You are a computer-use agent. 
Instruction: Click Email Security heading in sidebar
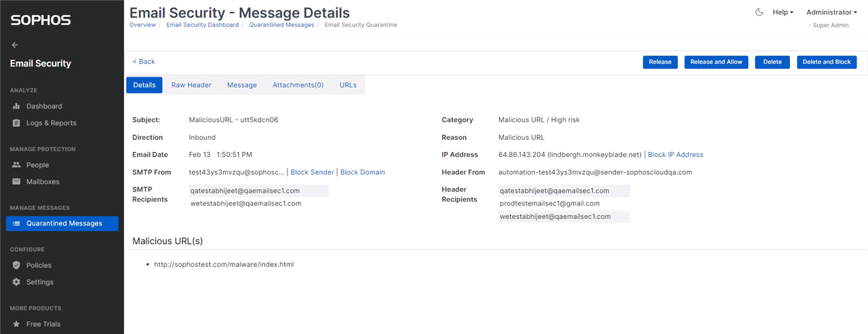(40, 64)
